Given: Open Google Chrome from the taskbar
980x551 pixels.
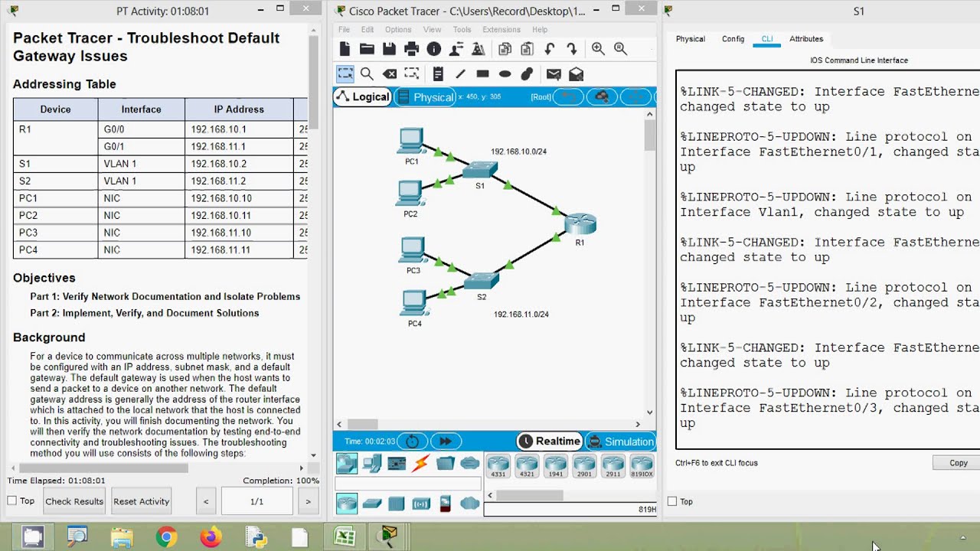Looking at the screenshot, I should point(165,537).
